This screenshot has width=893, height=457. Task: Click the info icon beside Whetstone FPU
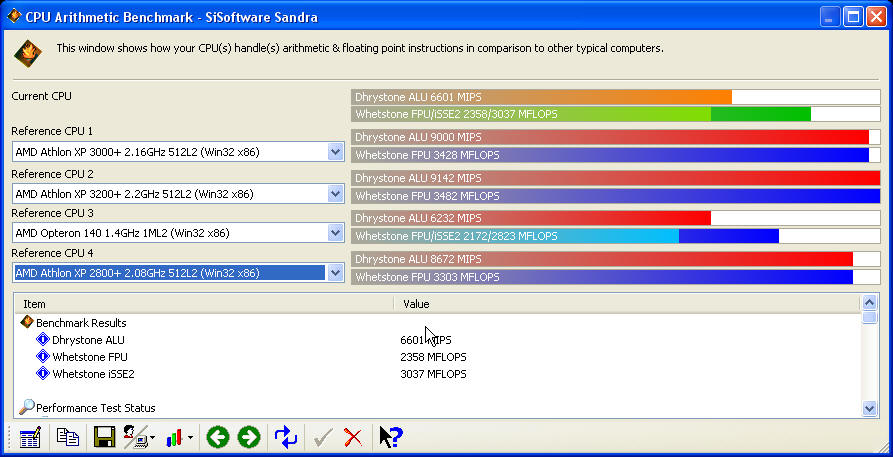(43, 357)
